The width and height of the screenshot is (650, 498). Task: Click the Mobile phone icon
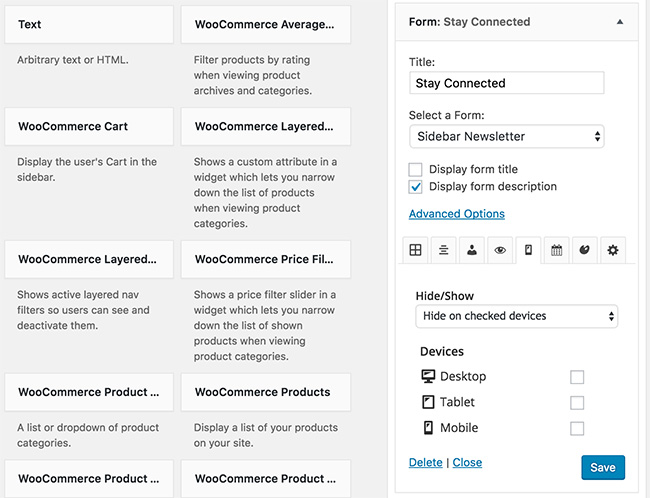point(428,428)
